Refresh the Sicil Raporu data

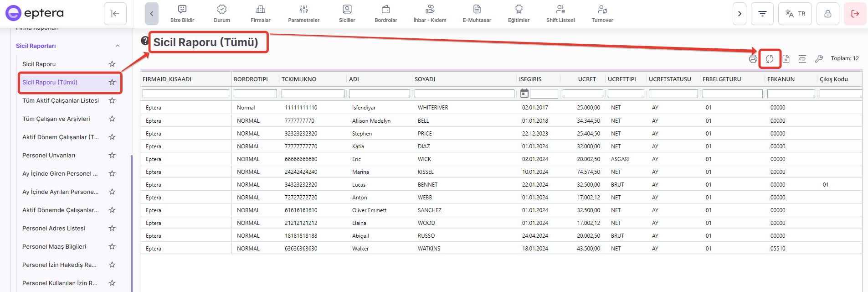click(x=770, y=59)
